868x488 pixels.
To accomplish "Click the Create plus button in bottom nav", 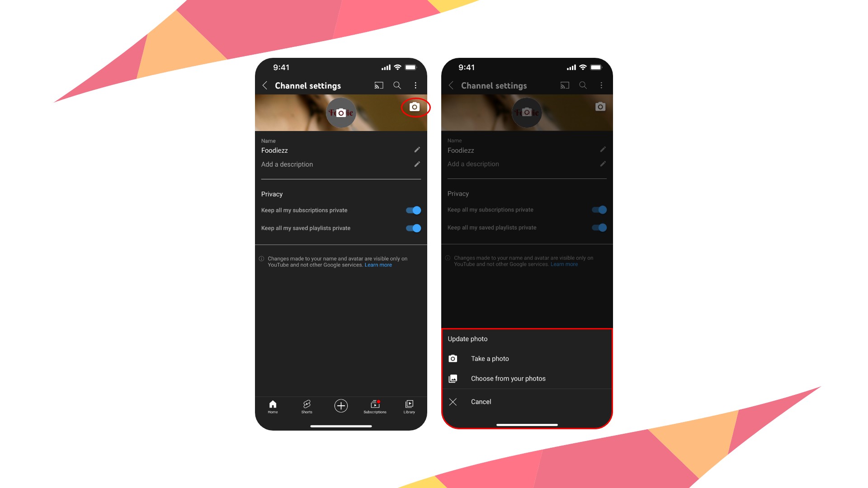I will click(x=341, y=406).
